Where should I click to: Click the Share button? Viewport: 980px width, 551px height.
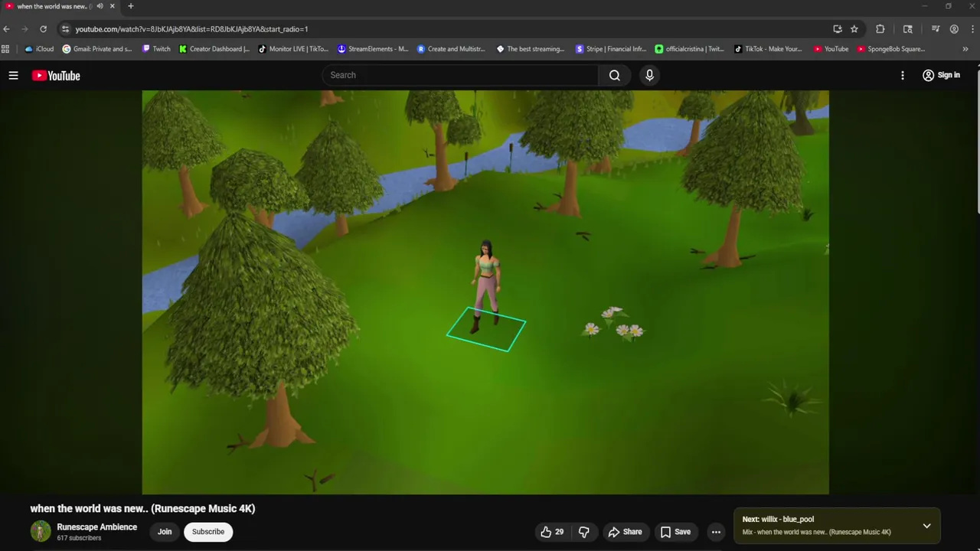[625, 532]
